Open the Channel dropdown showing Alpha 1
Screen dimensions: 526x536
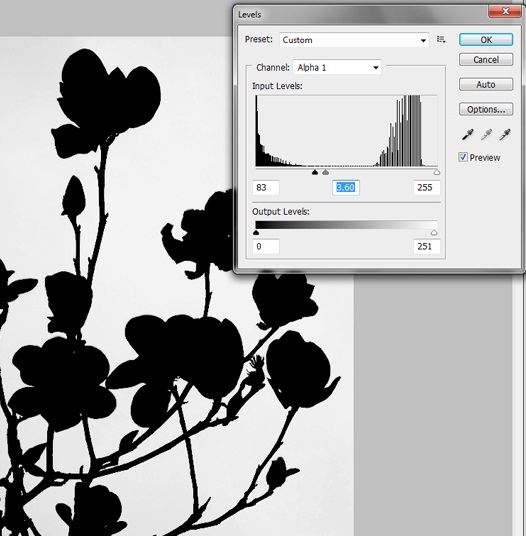coord(337,68)
